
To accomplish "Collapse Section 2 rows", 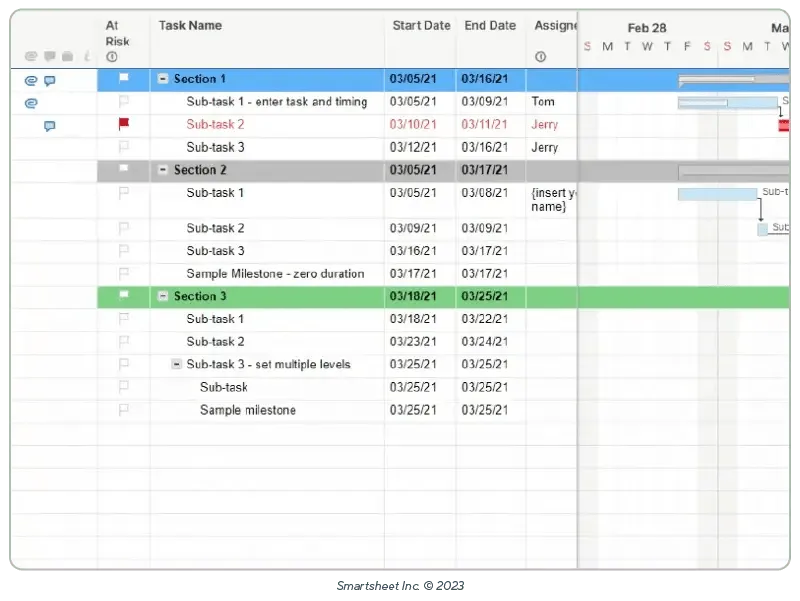I will click(163, 169).
